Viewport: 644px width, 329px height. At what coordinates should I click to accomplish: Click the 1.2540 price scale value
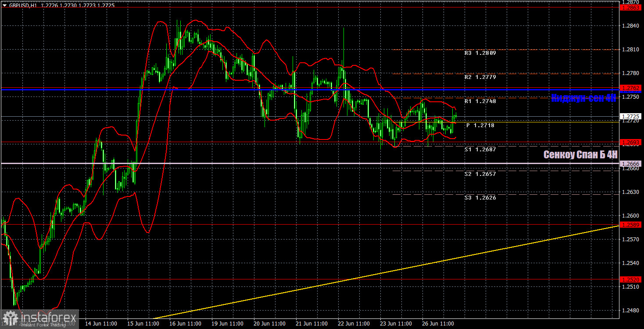pos(630,263)
